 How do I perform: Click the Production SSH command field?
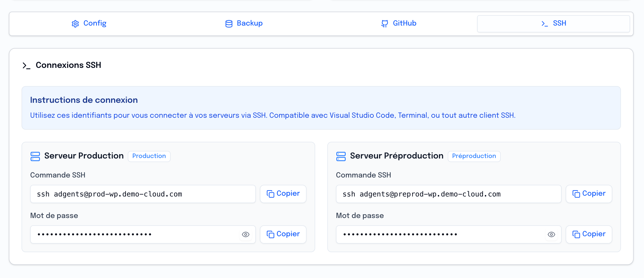pos(143,194)
